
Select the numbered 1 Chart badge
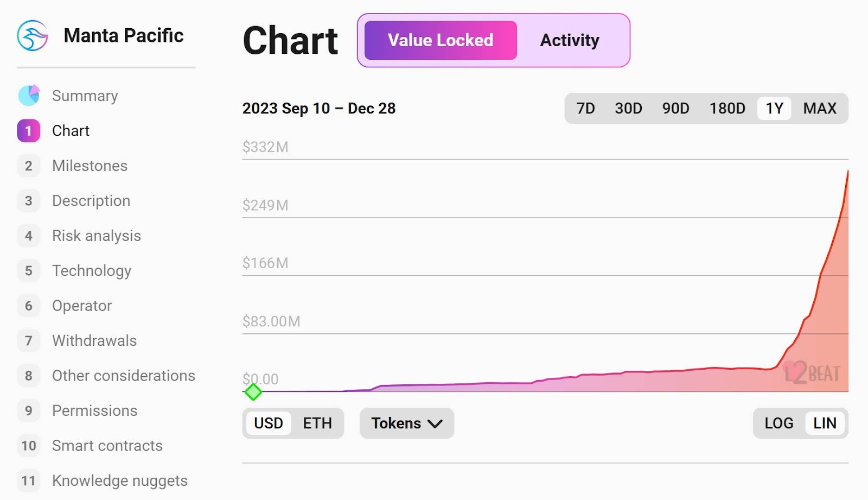(x=29, y=131)
